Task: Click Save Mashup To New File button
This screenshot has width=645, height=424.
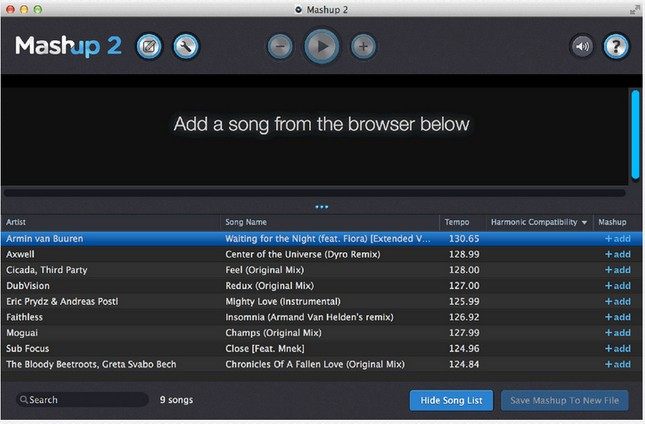Action: click(564, 400)
